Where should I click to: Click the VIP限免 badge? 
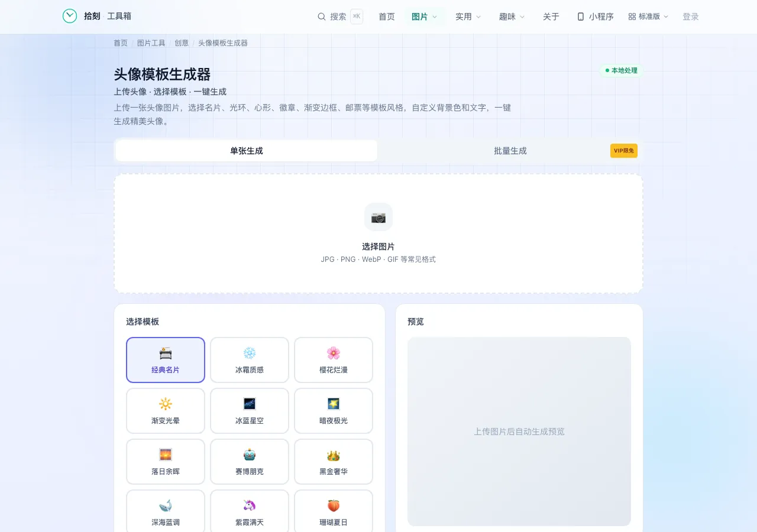[x=624, y=151]
